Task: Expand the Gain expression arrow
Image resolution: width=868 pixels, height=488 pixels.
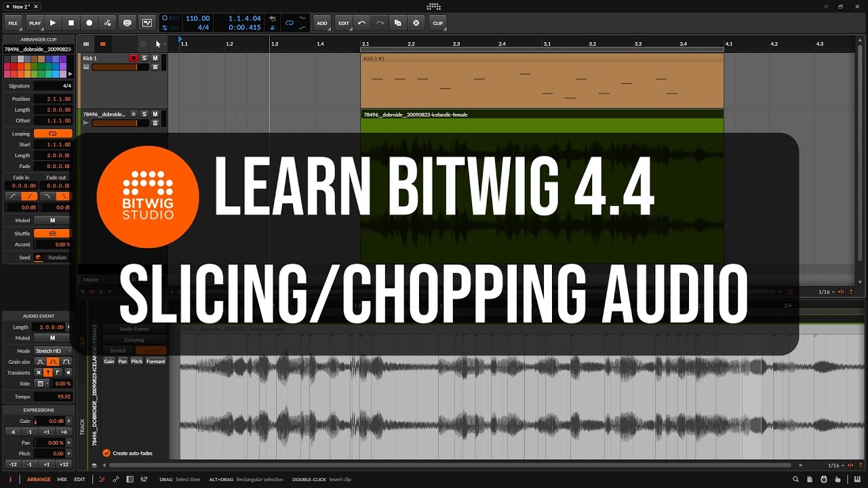Action: [x=68, y=421]
